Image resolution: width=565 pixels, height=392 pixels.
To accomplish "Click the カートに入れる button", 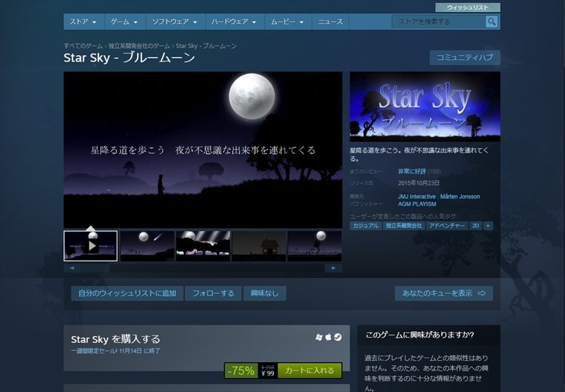I will tap(309, 370).
